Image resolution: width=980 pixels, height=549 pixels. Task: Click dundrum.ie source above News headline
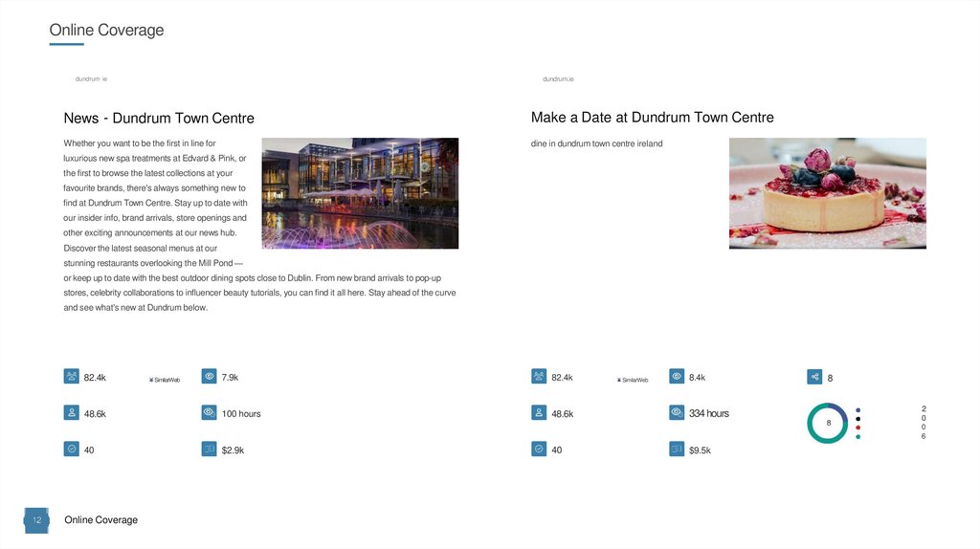pyautogui.click(x=91, y=78)
